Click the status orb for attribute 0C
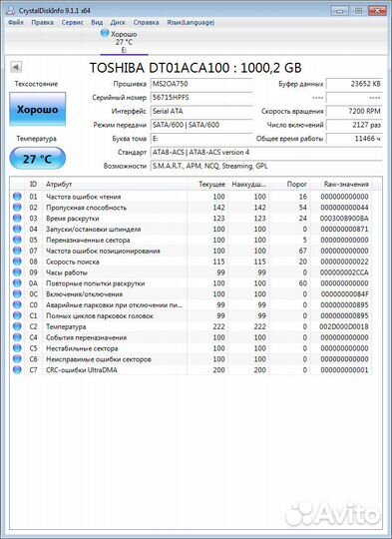392x539 pixels. click(x=17, y=293)
